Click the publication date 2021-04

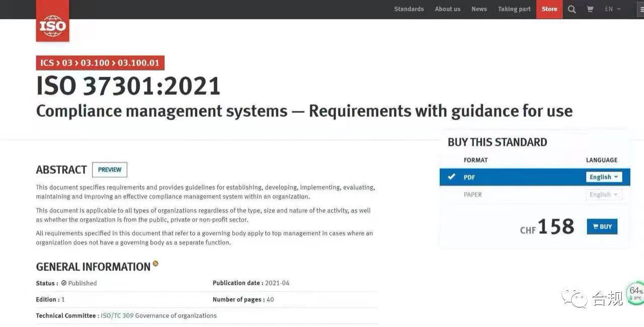click(x=277, y=283)
